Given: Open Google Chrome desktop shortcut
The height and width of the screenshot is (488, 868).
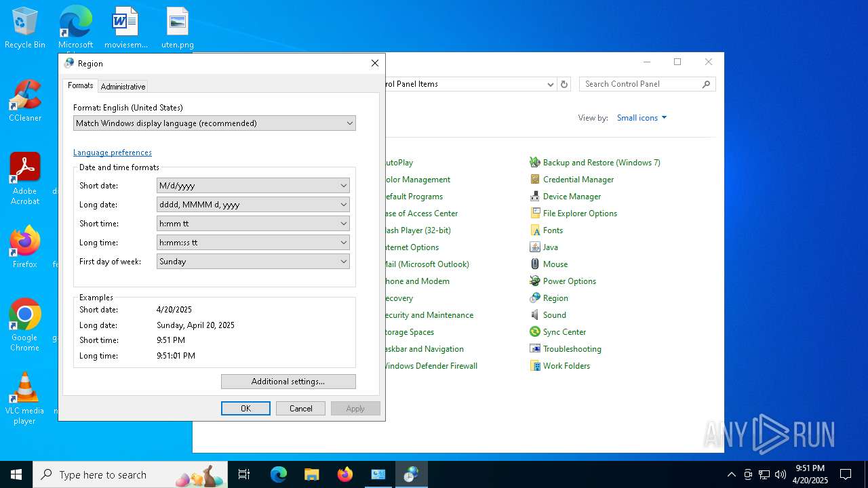Looking at the screenshot, I should 25,325.
